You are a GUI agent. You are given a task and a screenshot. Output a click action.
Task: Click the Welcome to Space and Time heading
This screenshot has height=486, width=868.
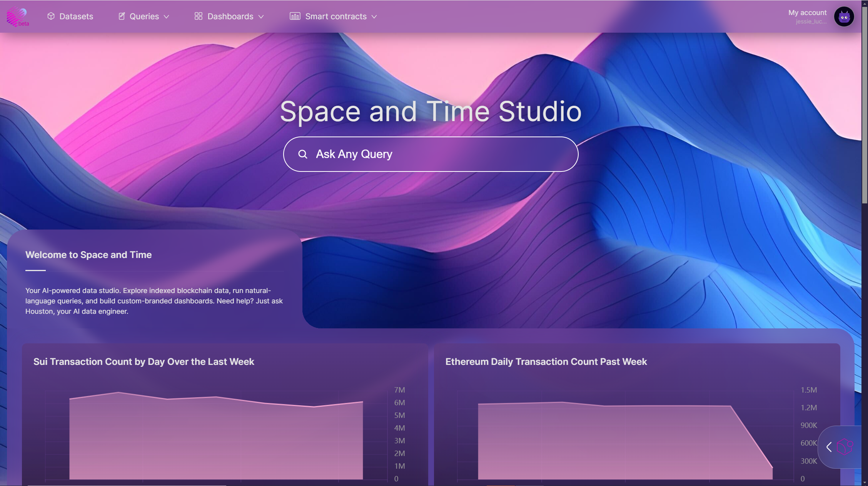click(x=88, y=255)
